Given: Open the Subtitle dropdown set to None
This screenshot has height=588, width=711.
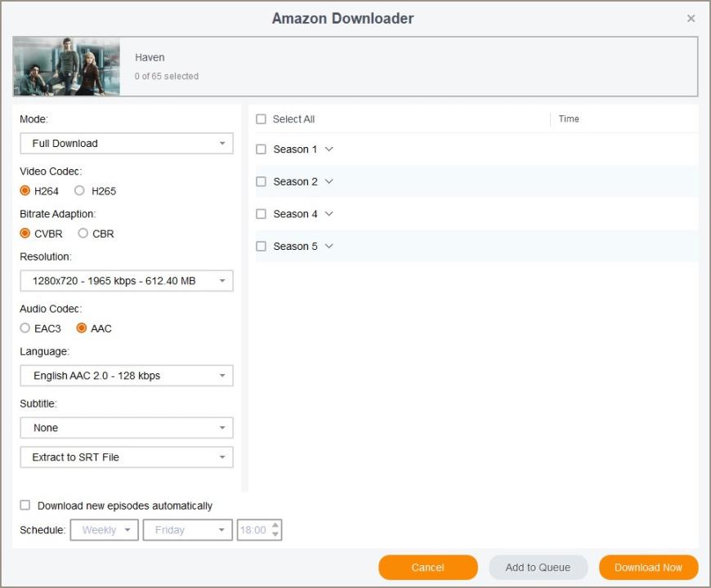Looking at the screenshot, I should tap(127, 428).
